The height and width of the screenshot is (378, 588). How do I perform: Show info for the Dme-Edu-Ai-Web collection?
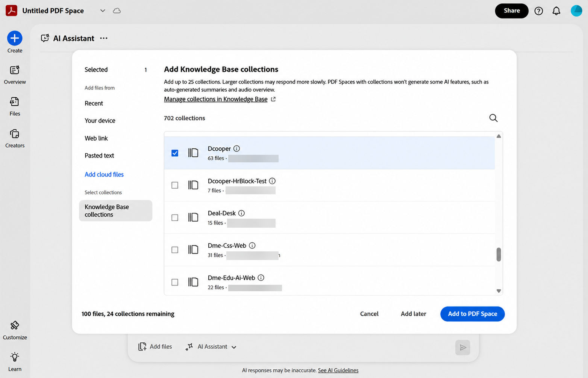(261, 278)
